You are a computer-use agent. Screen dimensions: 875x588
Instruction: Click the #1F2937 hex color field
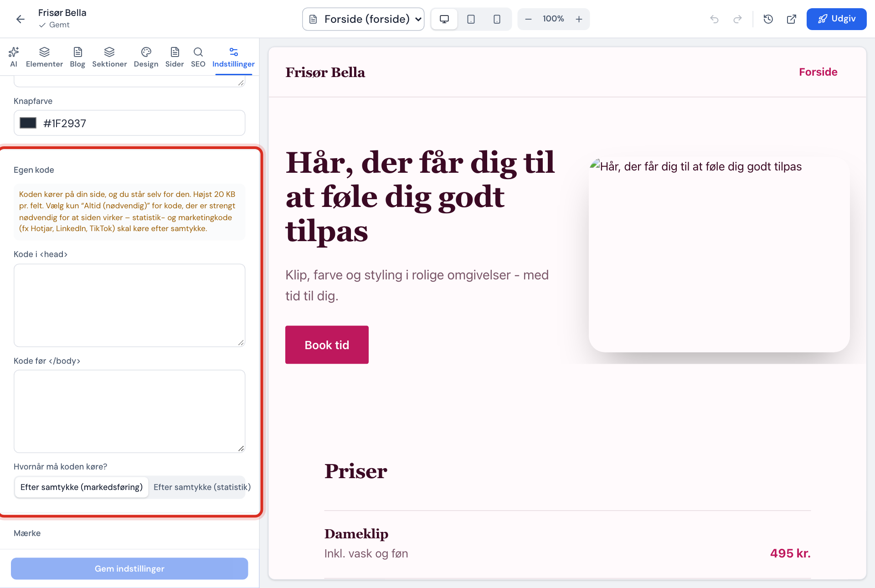[129, 123]
